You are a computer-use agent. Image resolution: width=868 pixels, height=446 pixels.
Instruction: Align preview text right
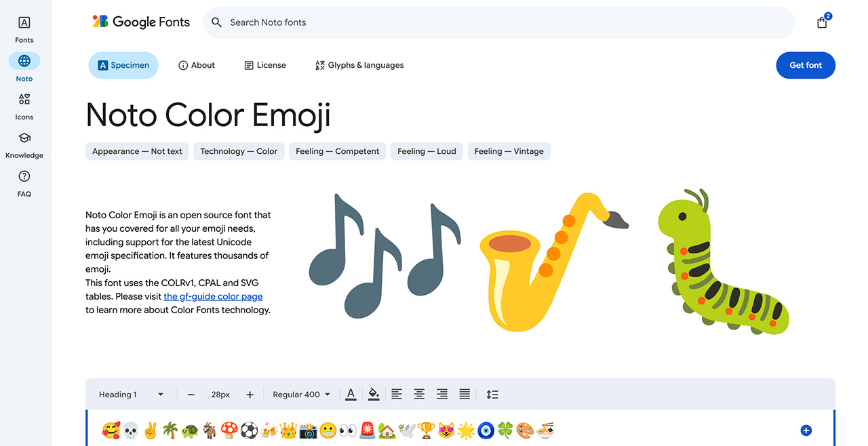[442, 394]
